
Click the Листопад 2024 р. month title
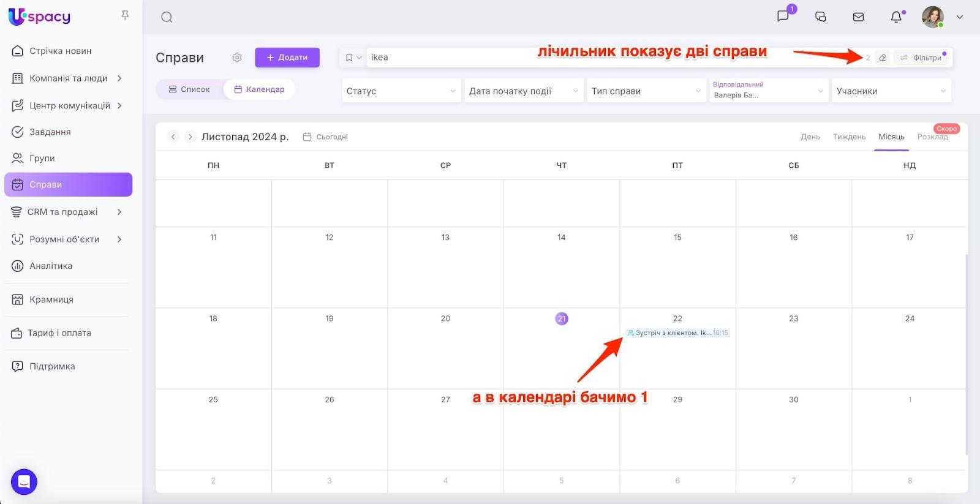click(x=245, y=137)
